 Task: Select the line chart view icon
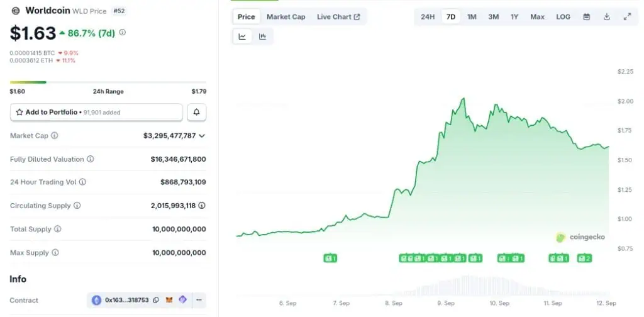tap(242, 36)
